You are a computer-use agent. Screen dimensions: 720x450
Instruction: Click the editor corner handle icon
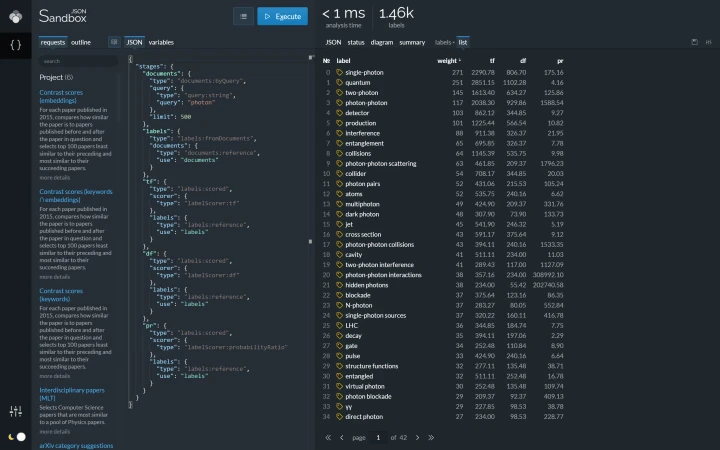pyautogui.click(x=311, y=57)
